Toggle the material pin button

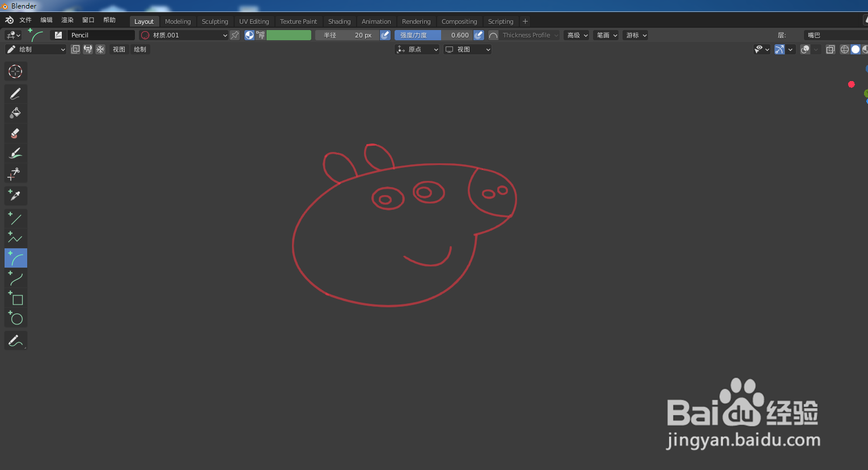click(235, 35)
